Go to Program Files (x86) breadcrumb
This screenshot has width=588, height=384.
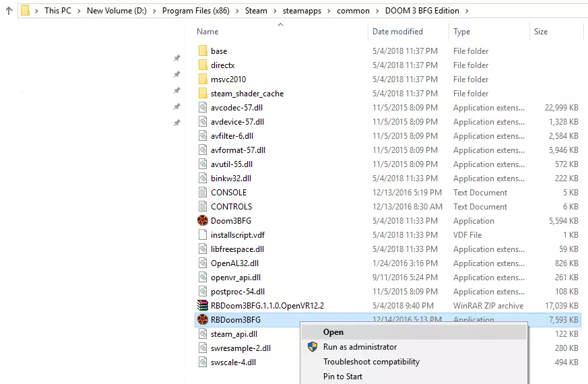(196, 11)
